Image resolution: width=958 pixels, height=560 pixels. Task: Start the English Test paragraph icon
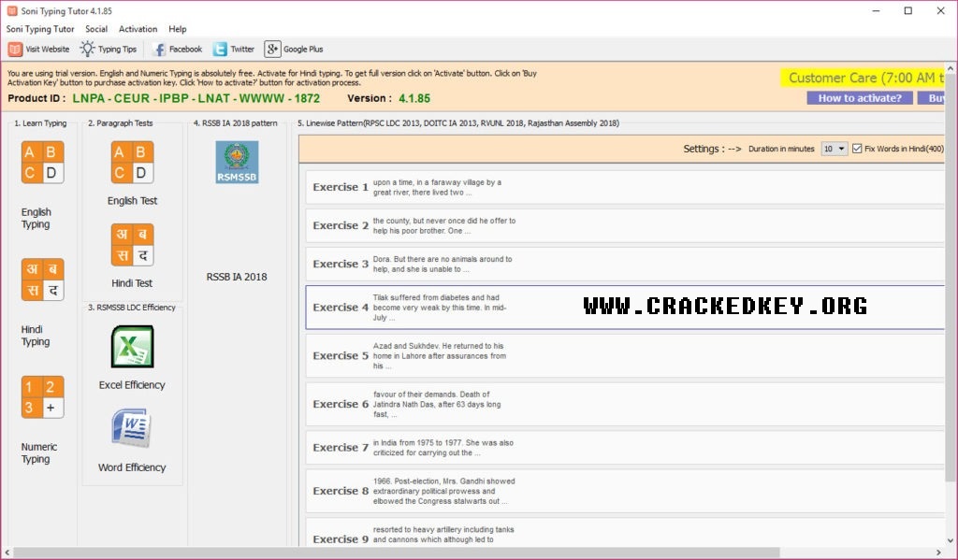pos(132,163)
